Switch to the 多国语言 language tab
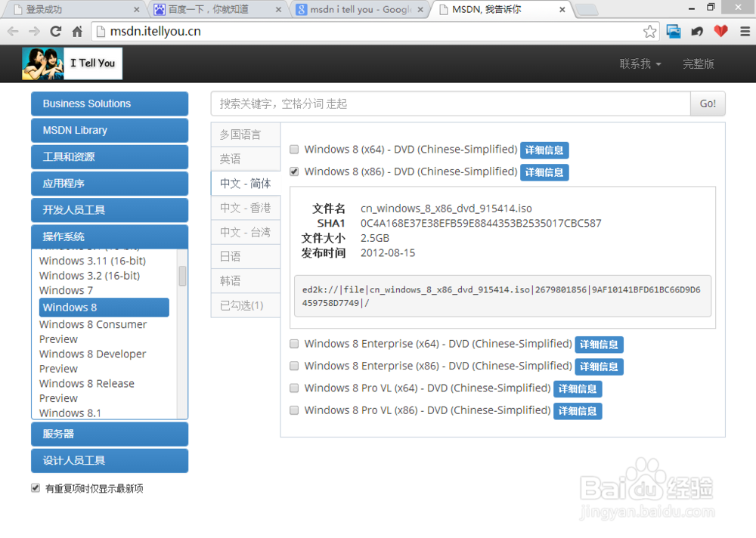The image size is (756, 538). coord(246,134)
